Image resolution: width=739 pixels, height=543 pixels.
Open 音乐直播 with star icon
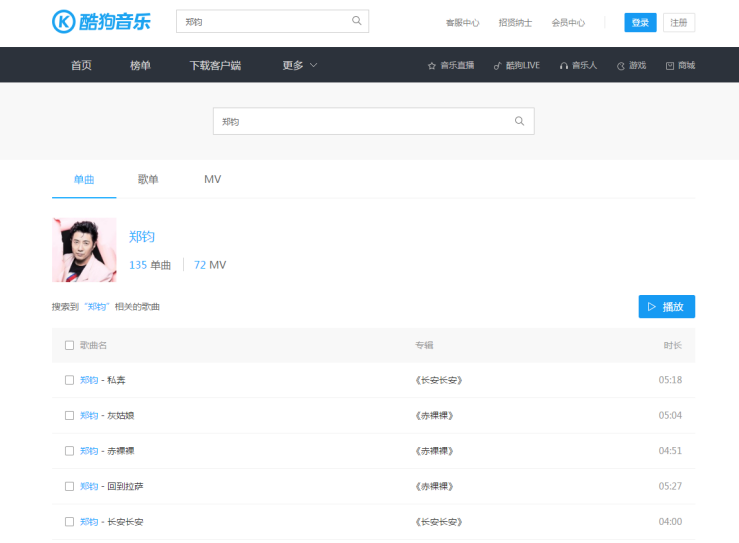pyautogui.click(x=451, y=65)
